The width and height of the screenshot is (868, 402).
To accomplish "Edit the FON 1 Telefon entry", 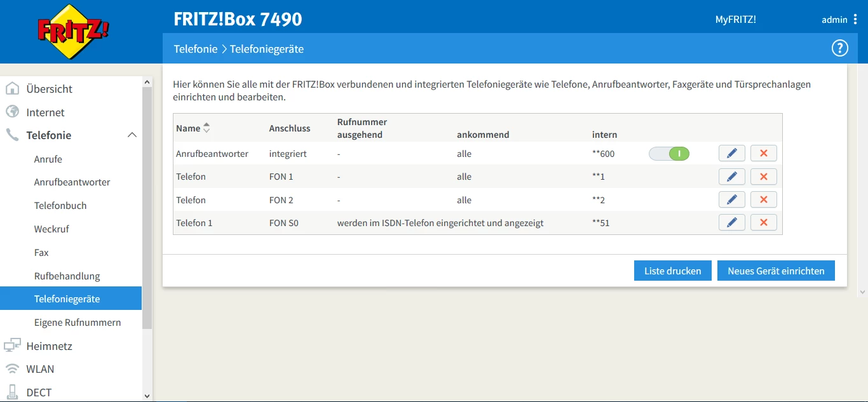I will point(732,177).
